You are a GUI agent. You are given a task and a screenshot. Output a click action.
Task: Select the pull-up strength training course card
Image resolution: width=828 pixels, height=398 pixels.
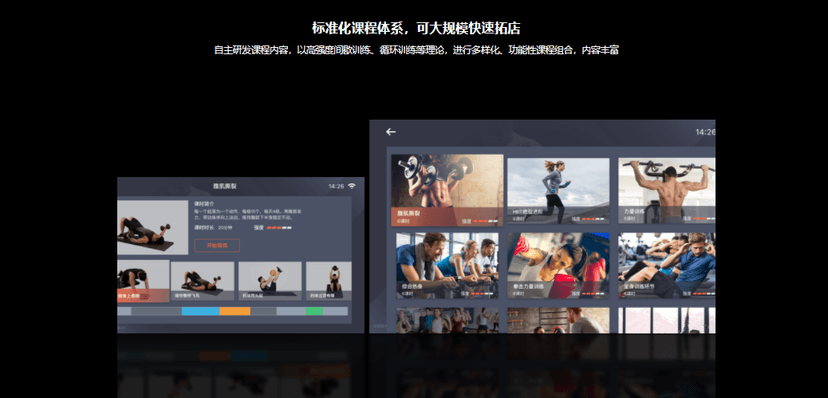coord(666,191)
